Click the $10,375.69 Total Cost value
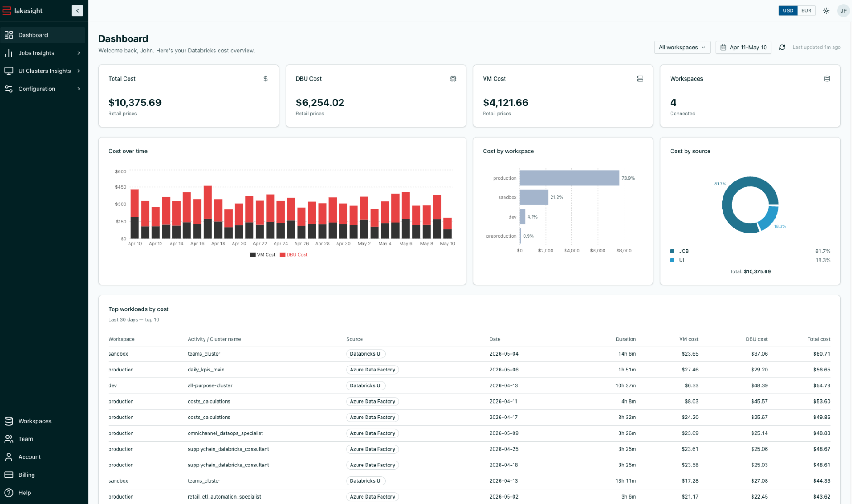The width and height of the screenshot is (852, 504). [135, 102]
